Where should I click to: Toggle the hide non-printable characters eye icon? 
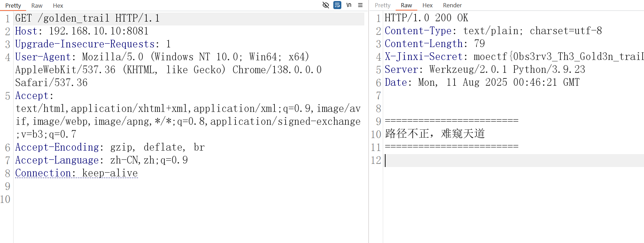(x=326, y=5)
